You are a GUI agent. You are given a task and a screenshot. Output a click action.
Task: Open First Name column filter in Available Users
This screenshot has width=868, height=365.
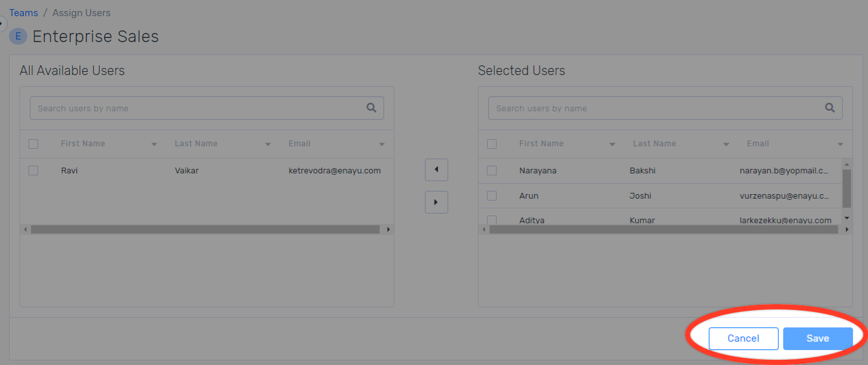click(154, 144)
